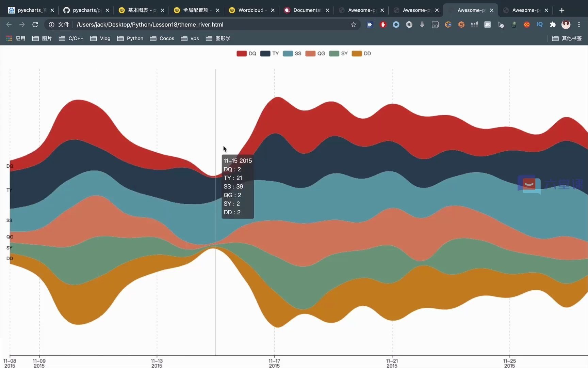The width and height of the screenshot is (588, 368).
Task: Toggle the SS series in the legend
Action: coord(292,53)
